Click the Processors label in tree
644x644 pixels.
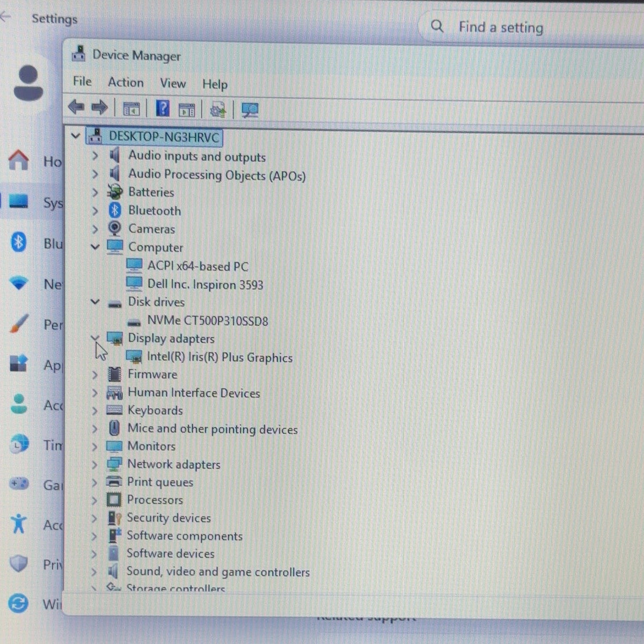pyautogui.click(x=155, y=500)
